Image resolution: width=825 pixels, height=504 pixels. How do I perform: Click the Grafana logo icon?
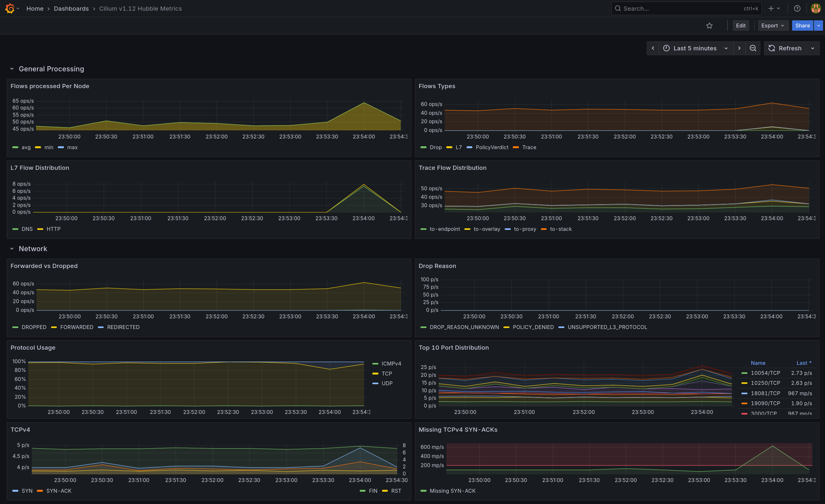(10, 8)
